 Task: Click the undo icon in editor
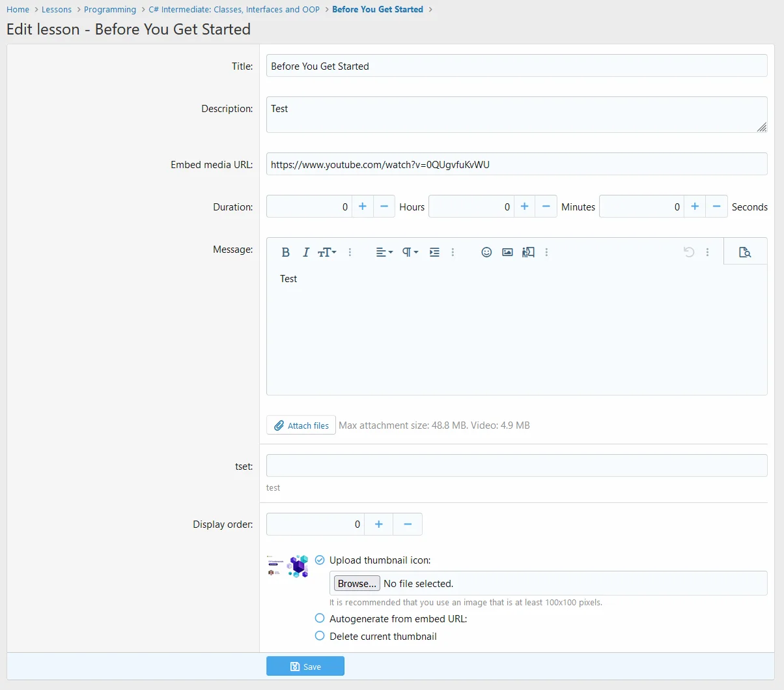click(689, 252)
